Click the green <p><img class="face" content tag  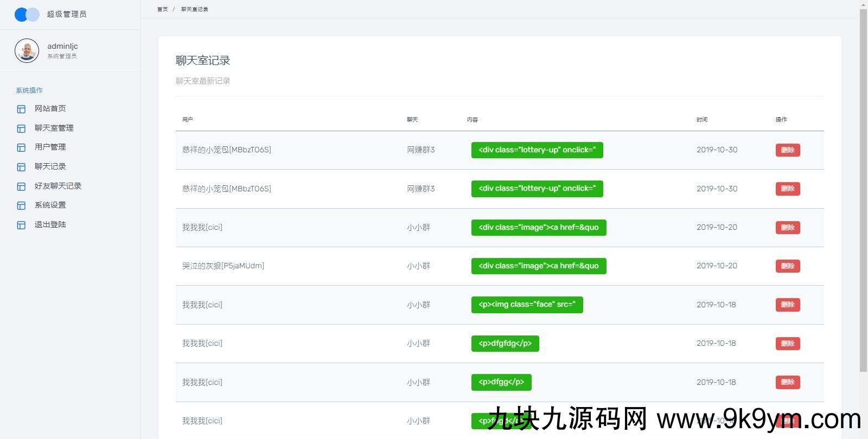(x=527, y=305)
